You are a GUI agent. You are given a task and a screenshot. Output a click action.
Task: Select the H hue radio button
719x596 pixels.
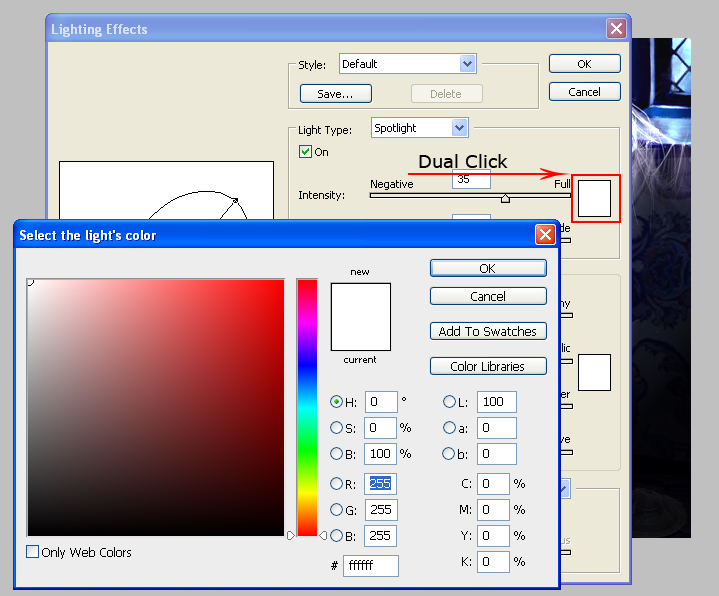337,402
